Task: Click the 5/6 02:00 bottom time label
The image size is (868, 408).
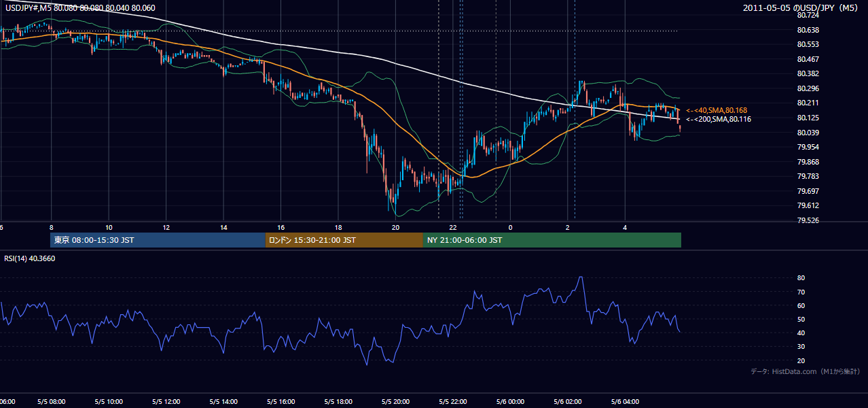Action: click(x=568, y=401)
